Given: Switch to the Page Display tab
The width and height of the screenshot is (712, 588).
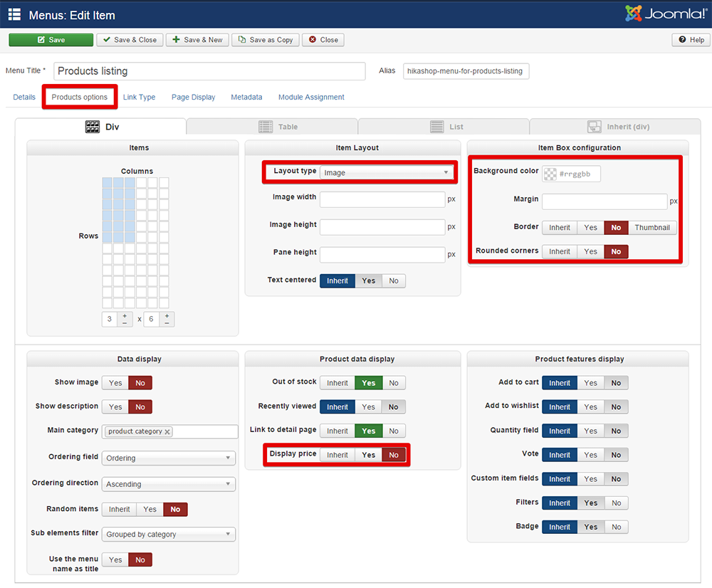Looking at the screenshot, I should [194, 97].
